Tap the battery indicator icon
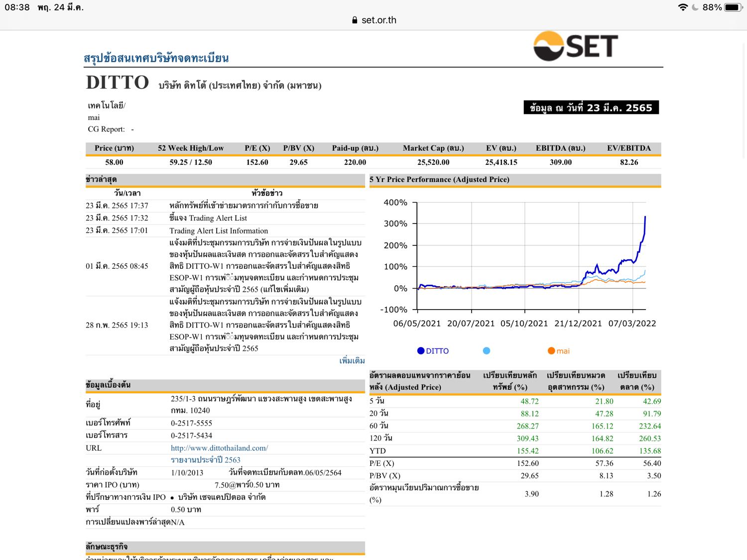The height and width of the screenshot is (560, 747). [x=733, y=7]
